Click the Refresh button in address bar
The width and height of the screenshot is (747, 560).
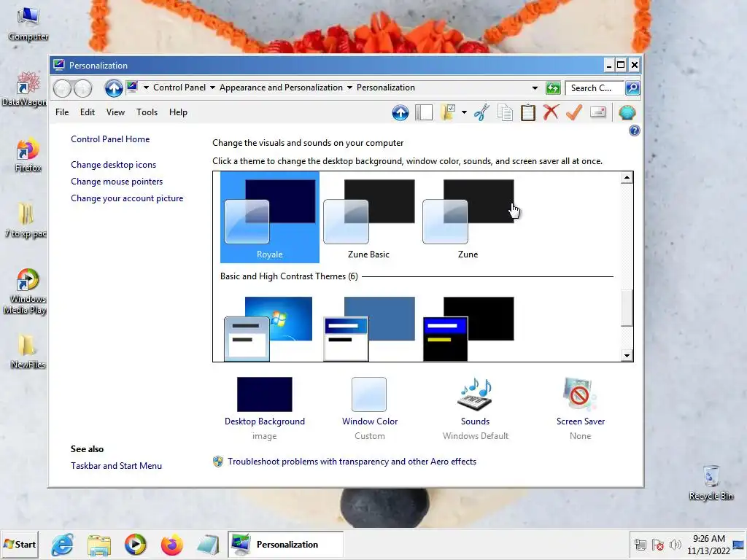[553, 88]
